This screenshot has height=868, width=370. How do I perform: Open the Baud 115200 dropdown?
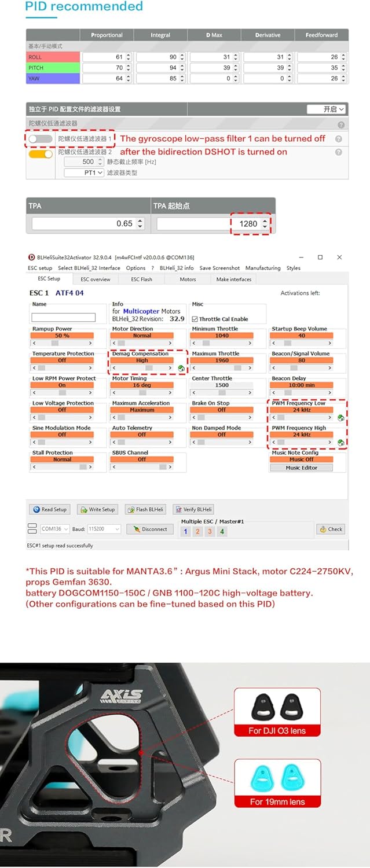point(104,529)
